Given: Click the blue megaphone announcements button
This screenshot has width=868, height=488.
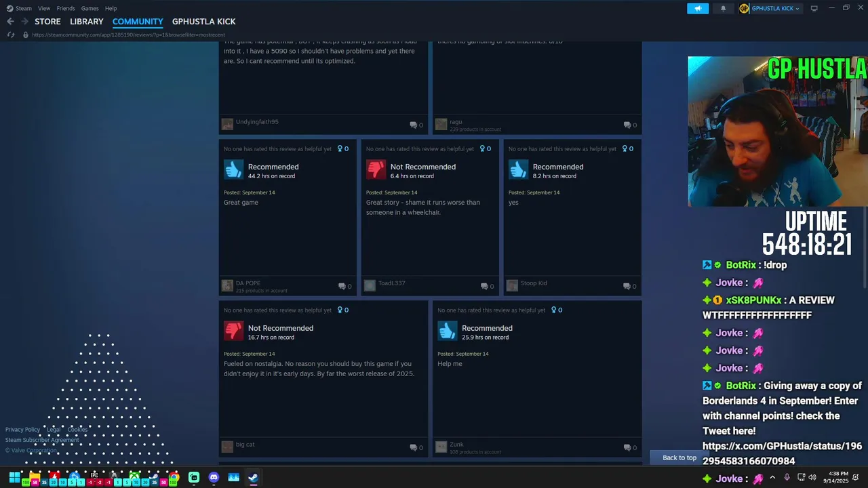Looking at the screenshot, I should coord(698,8).
